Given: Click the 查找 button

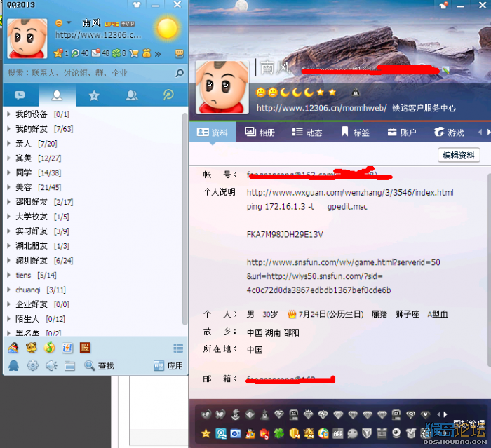Looking at the screenshot, I should pos(99,366).
